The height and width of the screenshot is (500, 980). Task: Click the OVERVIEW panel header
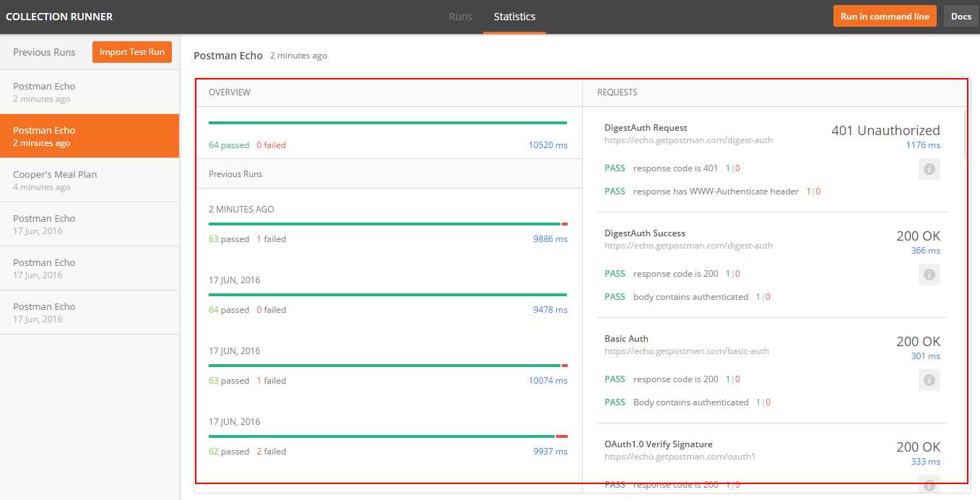coord(230,92)
